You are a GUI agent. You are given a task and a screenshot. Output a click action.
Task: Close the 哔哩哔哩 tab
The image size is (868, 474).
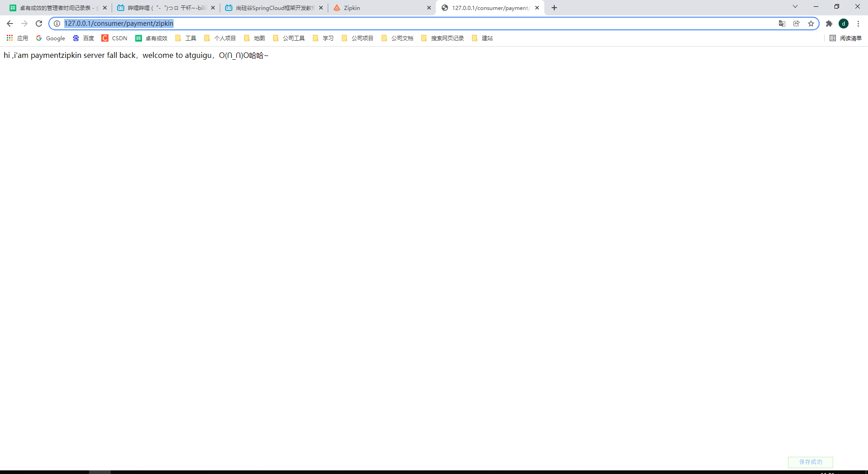(213, 8)
